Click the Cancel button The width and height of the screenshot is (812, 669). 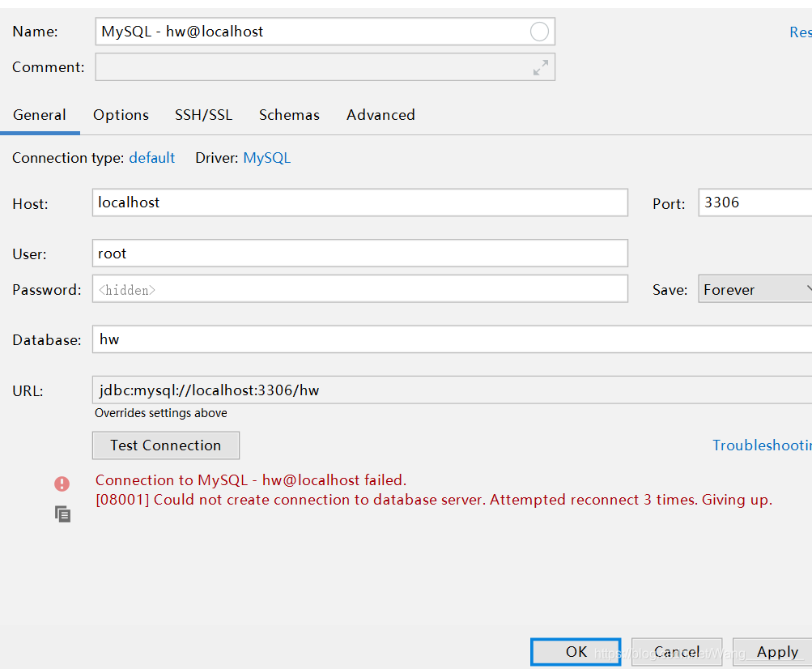coord(676,651)
